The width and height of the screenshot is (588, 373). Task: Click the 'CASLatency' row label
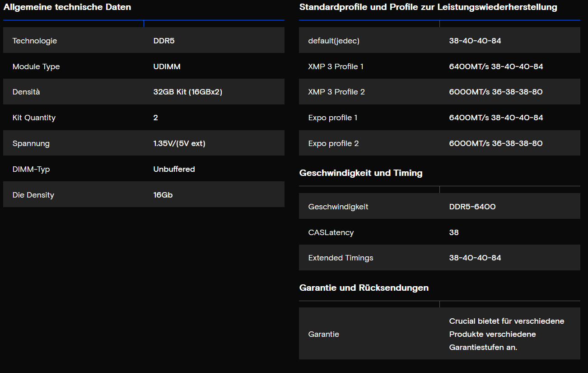point(331,232)
